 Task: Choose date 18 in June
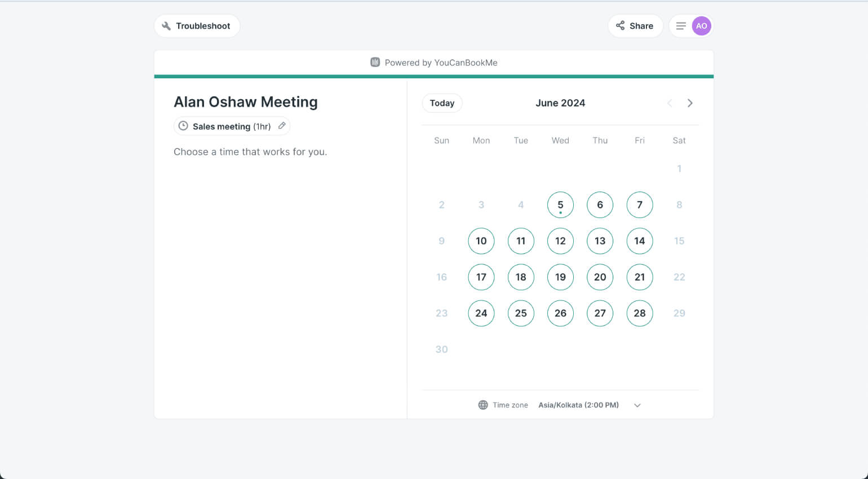[x=521, y=277]
